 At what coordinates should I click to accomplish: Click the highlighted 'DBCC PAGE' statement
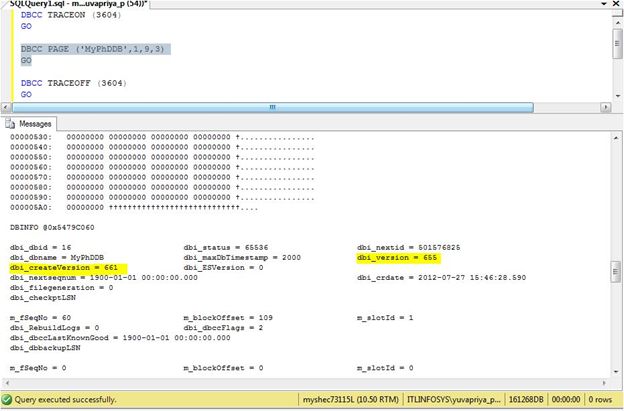coord(92,49)
